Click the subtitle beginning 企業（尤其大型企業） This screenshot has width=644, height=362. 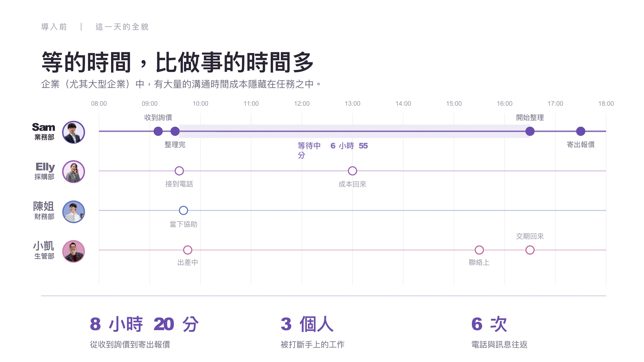pos(181,84)
